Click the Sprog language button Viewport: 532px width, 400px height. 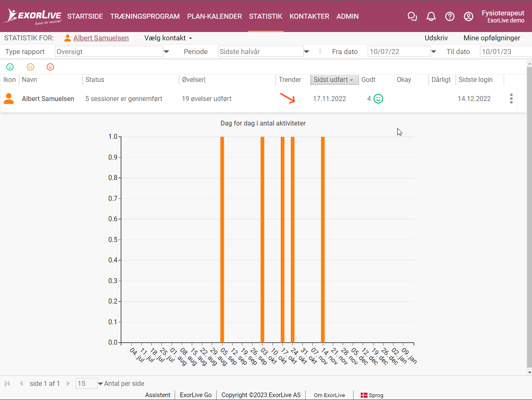[x=372, y=395]
